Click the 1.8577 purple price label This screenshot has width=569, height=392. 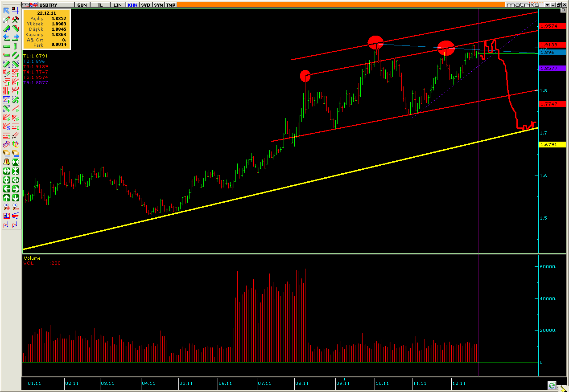552,69
